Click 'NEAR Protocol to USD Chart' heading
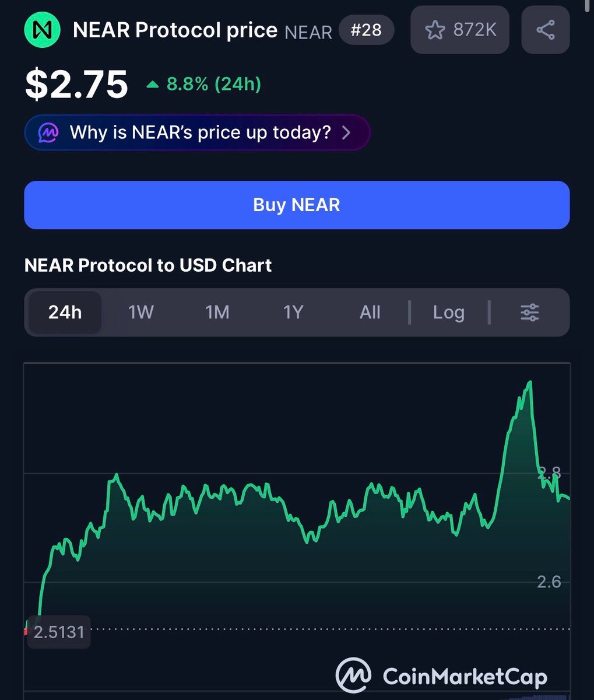Image resolution: width=594 pixels, height=700 pixels. coord(148,265)
